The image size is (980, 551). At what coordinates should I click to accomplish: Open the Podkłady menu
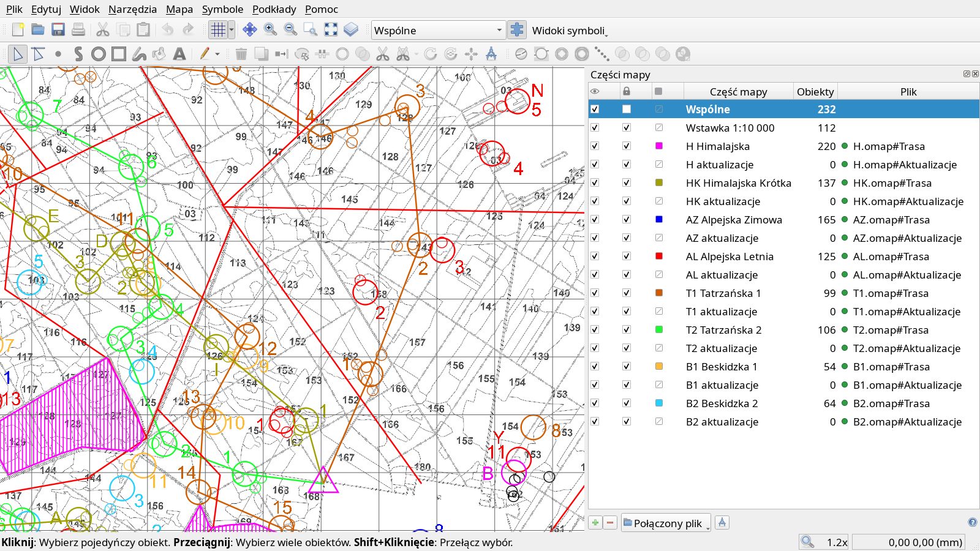coord(274,9)
